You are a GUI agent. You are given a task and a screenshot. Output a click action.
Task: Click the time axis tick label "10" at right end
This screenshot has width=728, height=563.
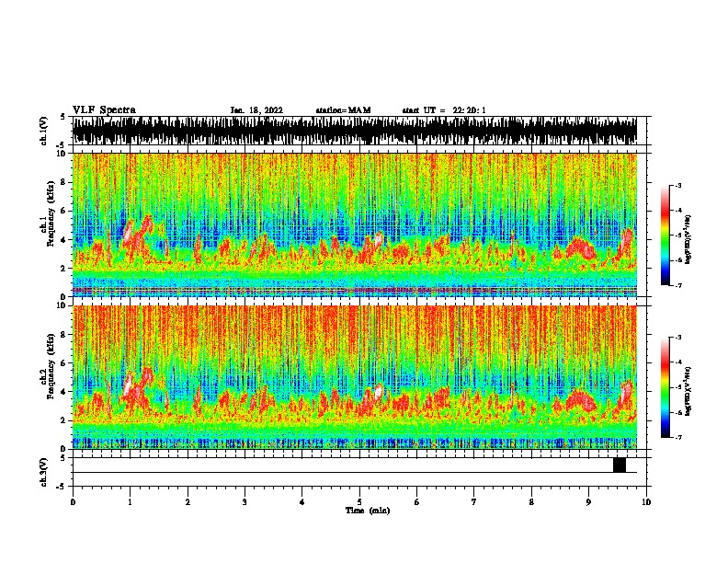[646, 502]
